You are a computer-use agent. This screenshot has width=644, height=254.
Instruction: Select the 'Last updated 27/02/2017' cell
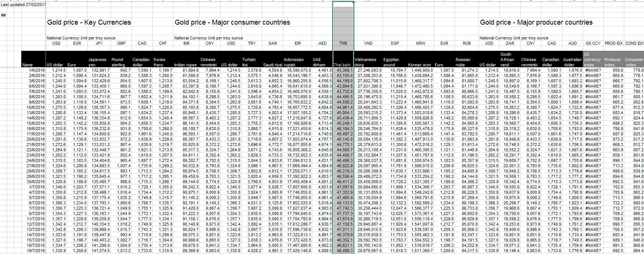tap(22, 5)
